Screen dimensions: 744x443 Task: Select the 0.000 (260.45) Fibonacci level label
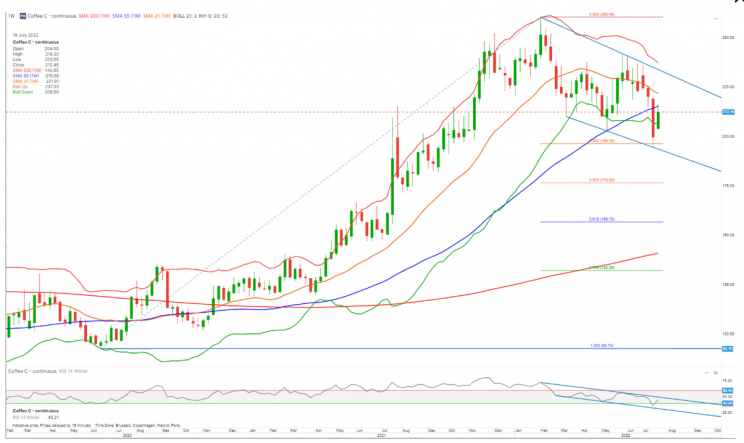click(x=602, y=15)
